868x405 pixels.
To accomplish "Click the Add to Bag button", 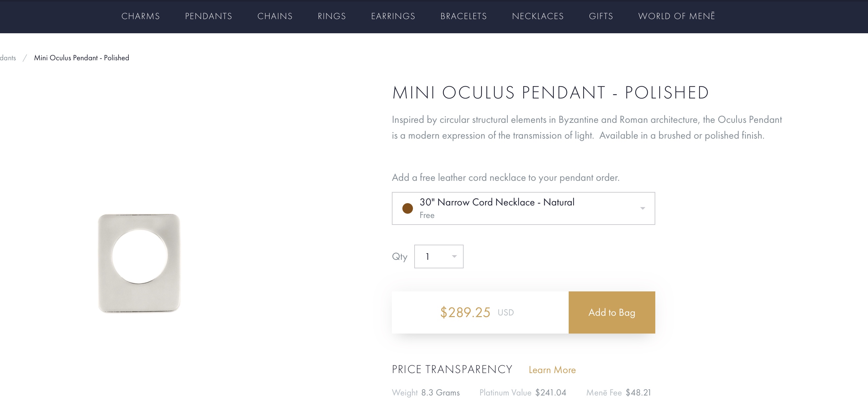I will (x=611, y=312).
